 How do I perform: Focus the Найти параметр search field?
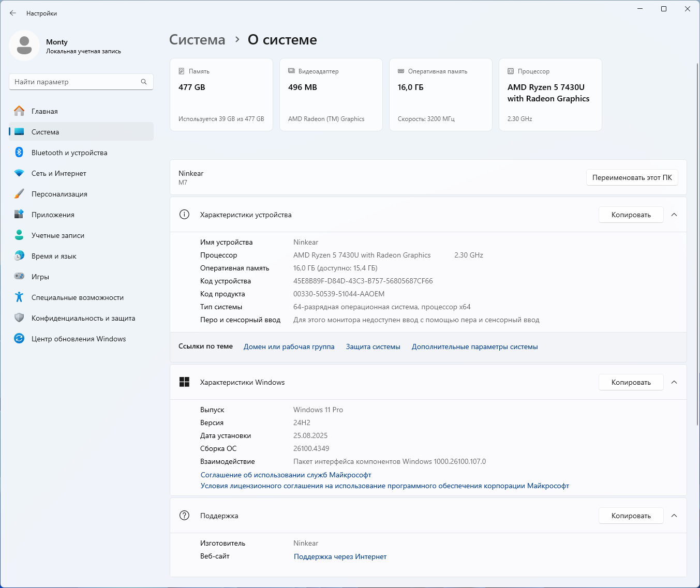[81, 82]
